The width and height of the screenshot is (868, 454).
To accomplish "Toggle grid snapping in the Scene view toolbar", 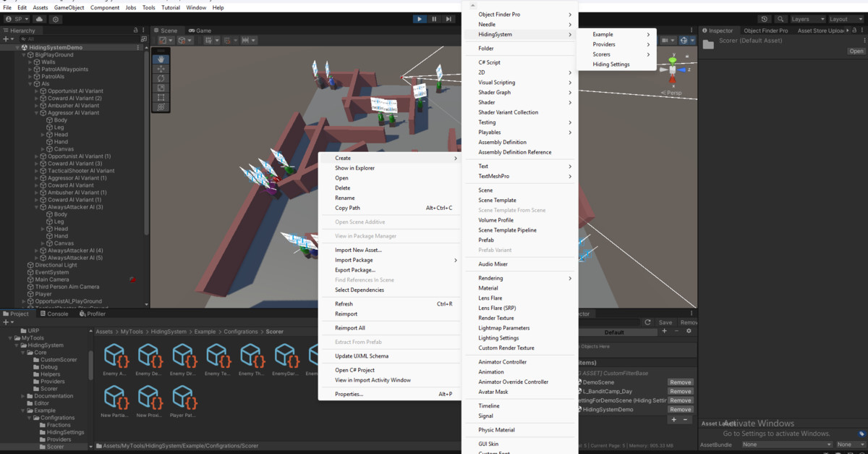I will point(226,40).
